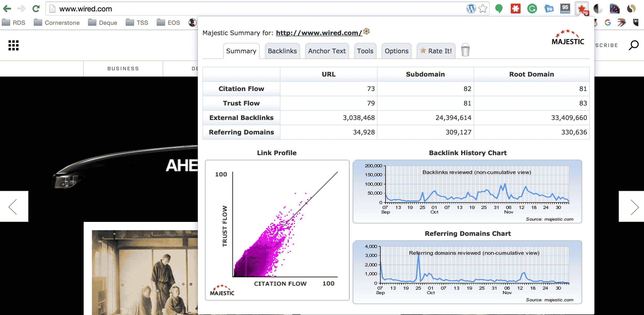This screenshot has width=644, height=315.
Task: Select URL External Backlinks 3,038,468
Action: (x=359, y=118)
